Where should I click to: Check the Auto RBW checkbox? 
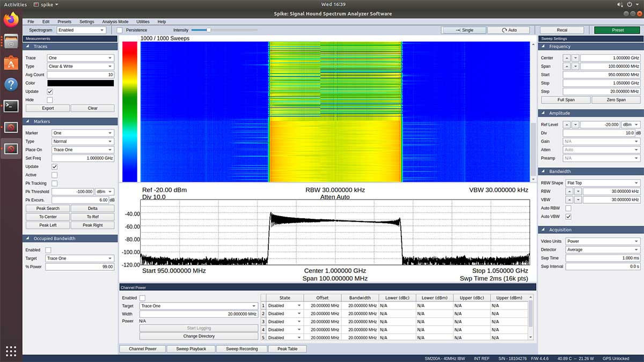tap(568, 208)
